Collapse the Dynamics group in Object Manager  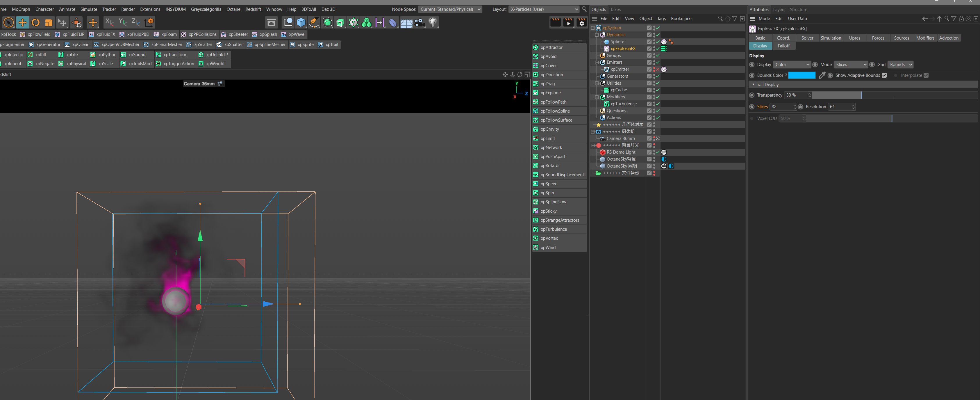[x=597, y=35]
